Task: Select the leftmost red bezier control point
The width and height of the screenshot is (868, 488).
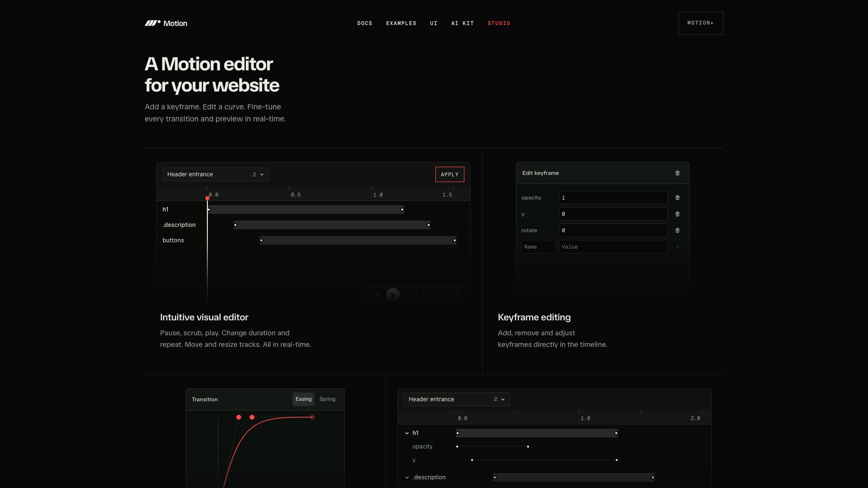Action: tap(239, 417)
